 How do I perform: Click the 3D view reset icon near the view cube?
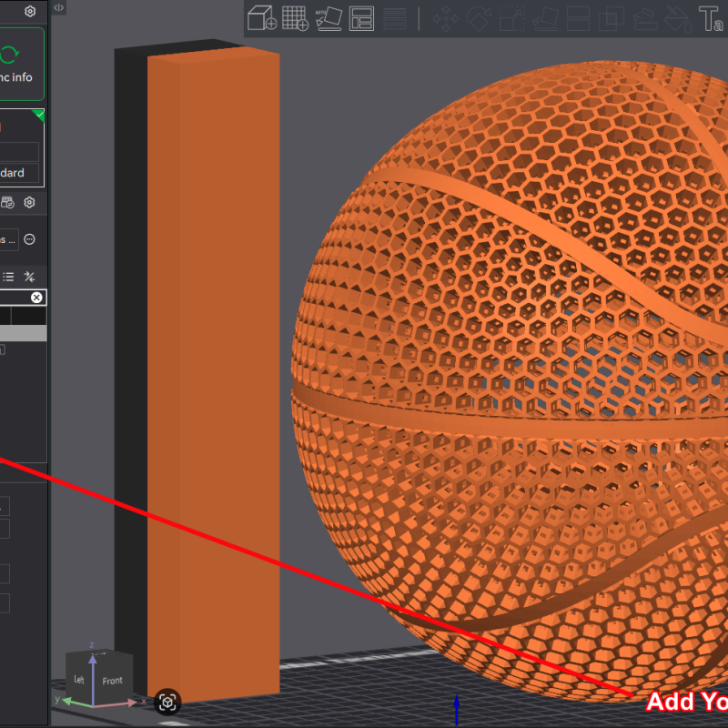click(x=167, y=702)
